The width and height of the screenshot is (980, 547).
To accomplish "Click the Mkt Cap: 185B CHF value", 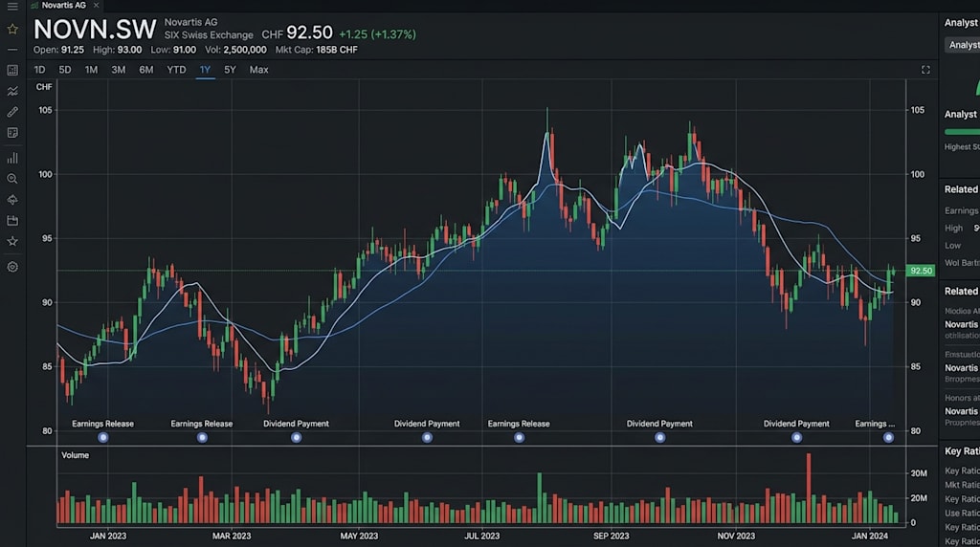I will point(316,50).
